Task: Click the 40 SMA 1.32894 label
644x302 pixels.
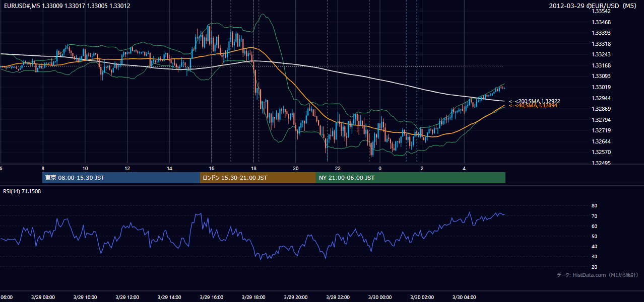Action: [533, 105]
